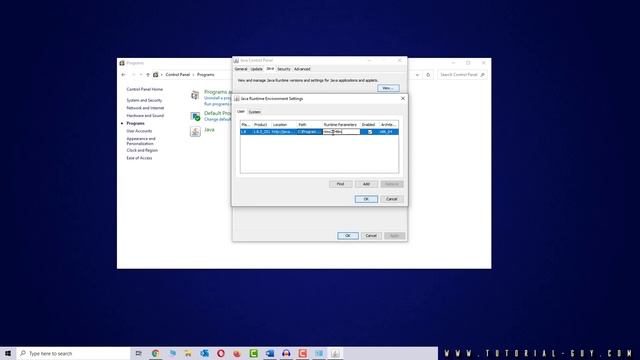This screenshot has height=360, width=640.
Task: Open User Accounts category
Action: point(139,131)
